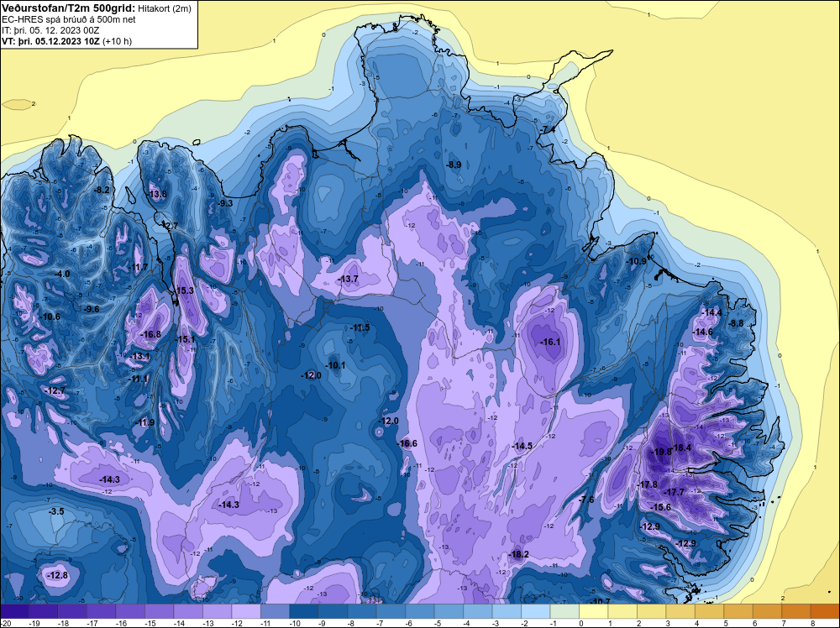Click the legend swatch between 4 and 5
This screenshot has width=840, height=628.
pyautogui.click(x=709, y=611)
